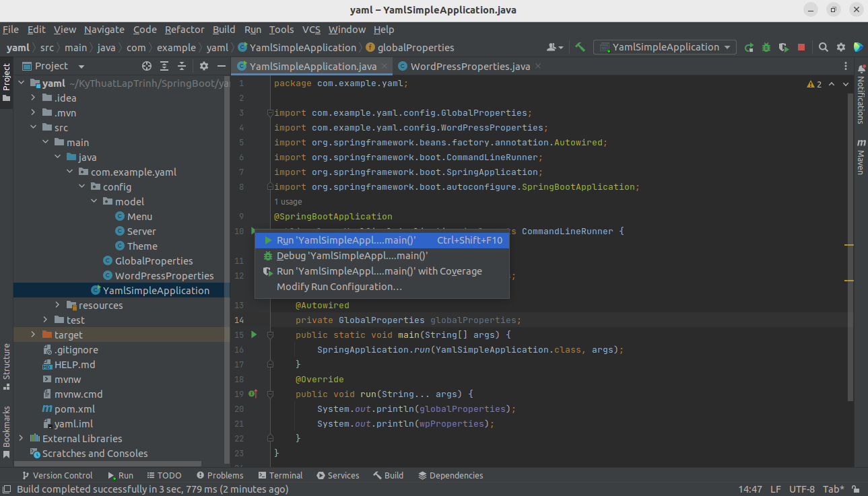
Task: Click the Project panel horizontal scrollbar
Action: coord(108,464)
